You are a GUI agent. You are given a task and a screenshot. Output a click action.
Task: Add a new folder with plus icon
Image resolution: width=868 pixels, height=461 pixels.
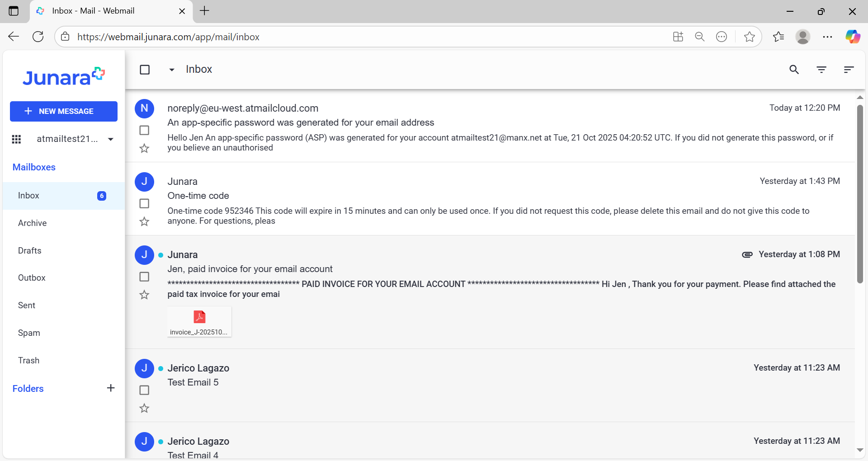[x=111, y=388]
